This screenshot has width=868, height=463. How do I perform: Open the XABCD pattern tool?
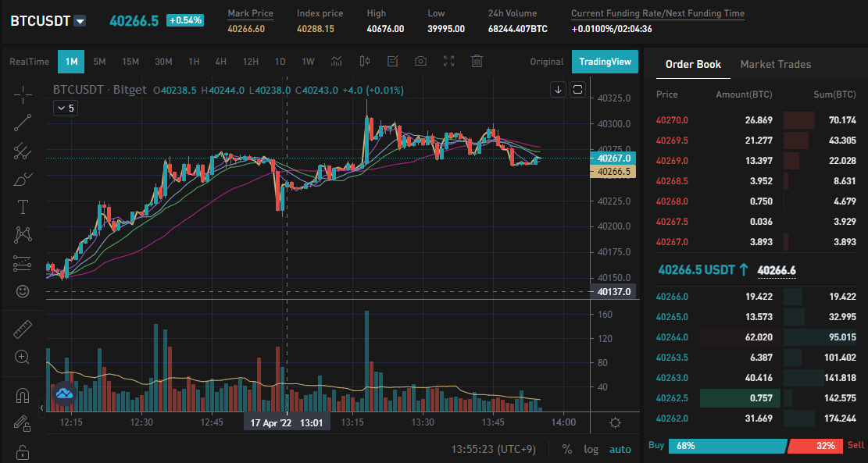click(23, 235)
